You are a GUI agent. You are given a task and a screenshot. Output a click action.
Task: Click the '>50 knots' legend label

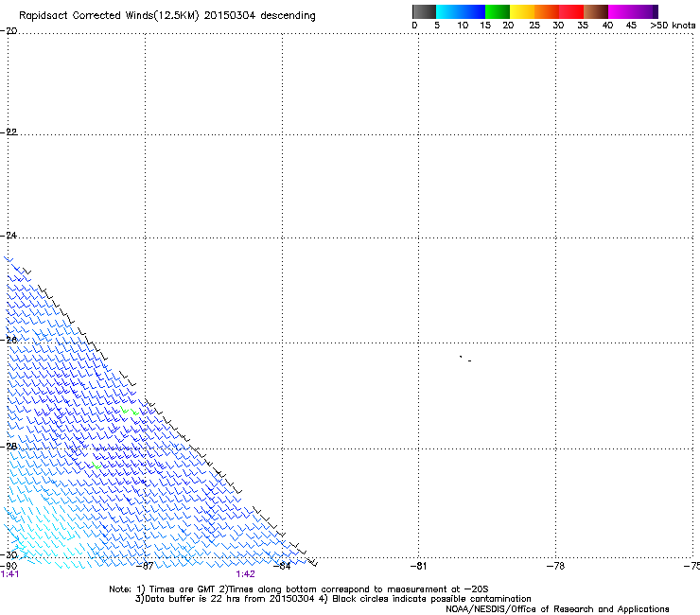point(673,26)
